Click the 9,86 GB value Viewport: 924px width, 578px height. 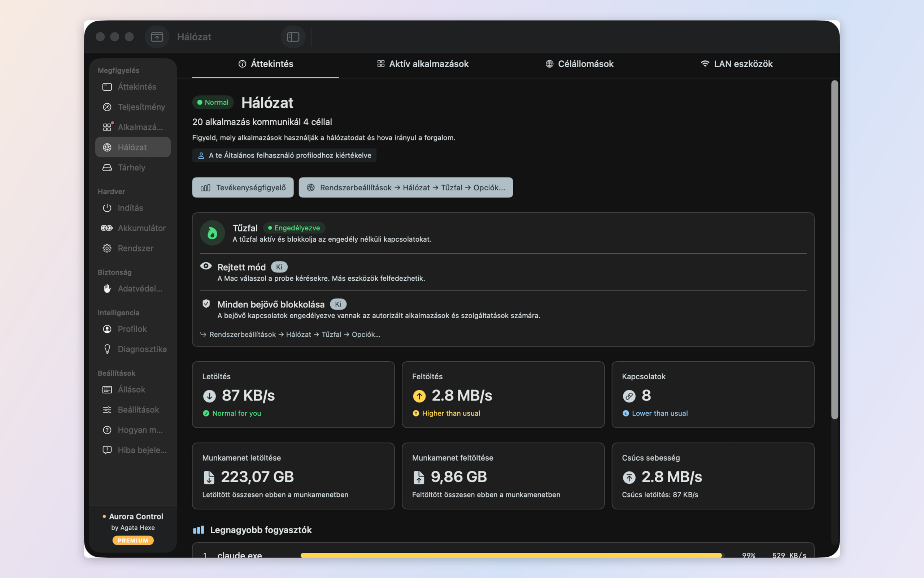click(x=459, y=477)
